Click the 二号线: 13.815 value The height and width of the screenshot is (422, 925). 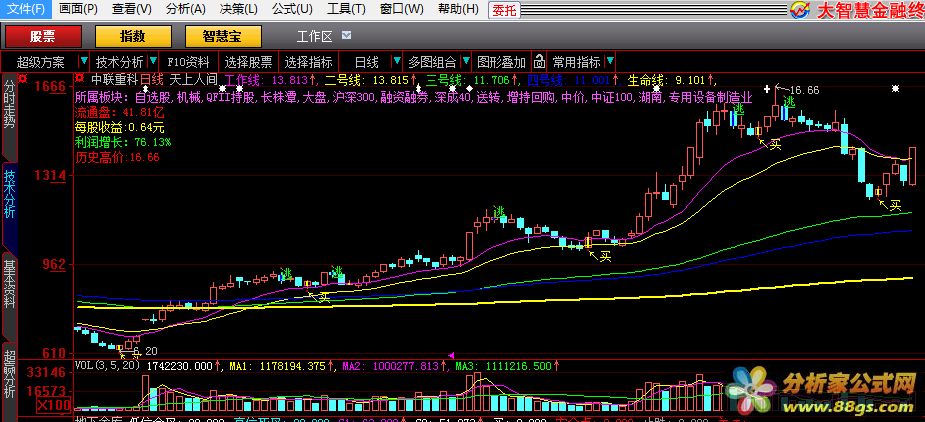pos(365,79)
